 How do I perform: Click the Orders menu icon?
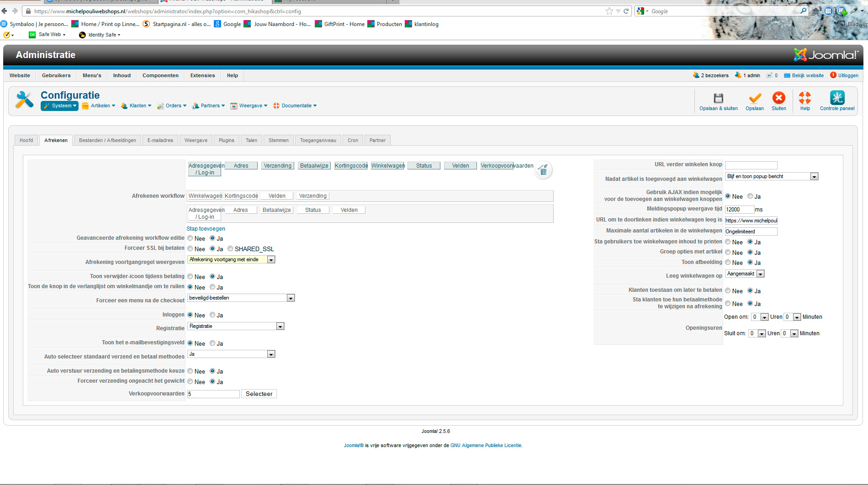point(160,106)
